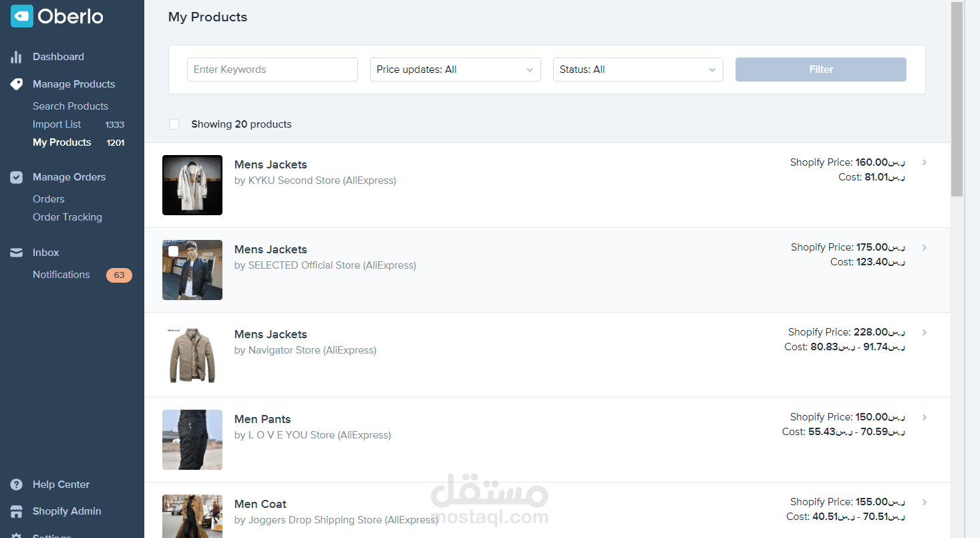
Task: Open Manage Products section
Action: coord(73,84)
